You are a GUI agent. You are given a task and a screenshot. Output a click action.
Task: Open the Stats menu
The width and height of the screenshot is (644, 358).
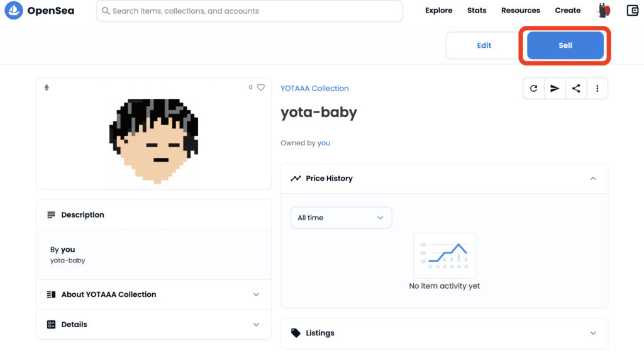pyautogui.click(x=477, y=11)
